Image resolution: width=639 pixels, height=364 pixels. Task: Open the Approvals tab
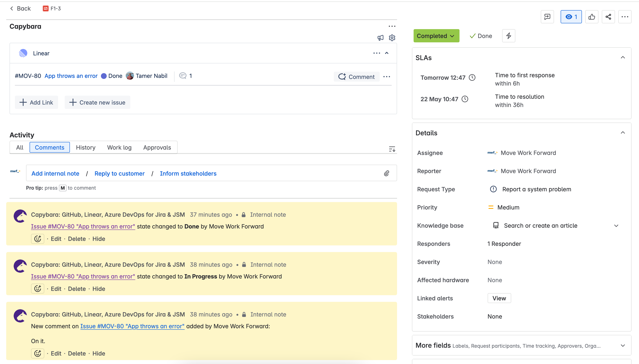point(157,148)
